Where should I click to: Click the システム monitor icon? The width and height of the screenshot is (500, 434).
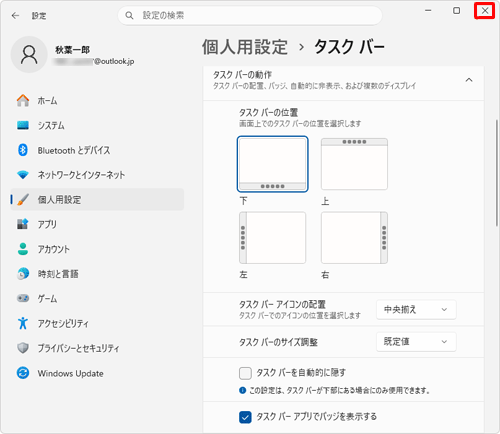click(23, 125)
